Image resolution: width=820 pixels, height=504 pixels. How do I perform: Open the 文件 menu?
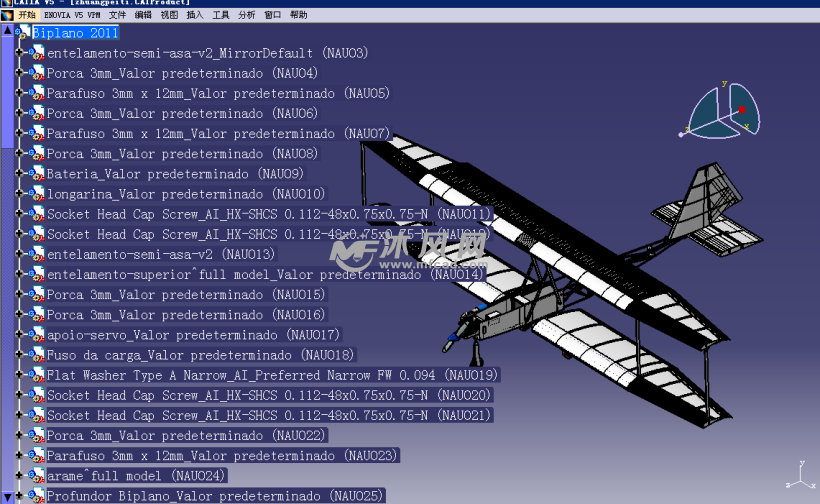(x=118, y=15)
